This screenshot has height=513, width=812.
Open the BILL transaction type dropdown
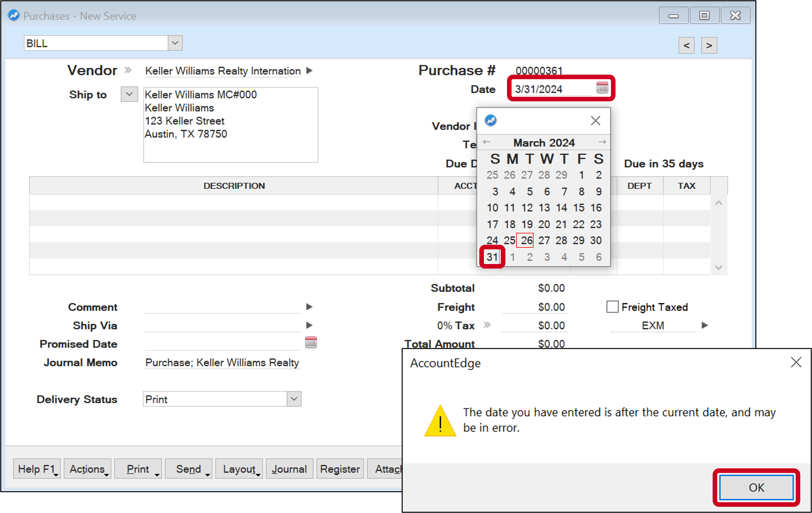tap(175, 42)
